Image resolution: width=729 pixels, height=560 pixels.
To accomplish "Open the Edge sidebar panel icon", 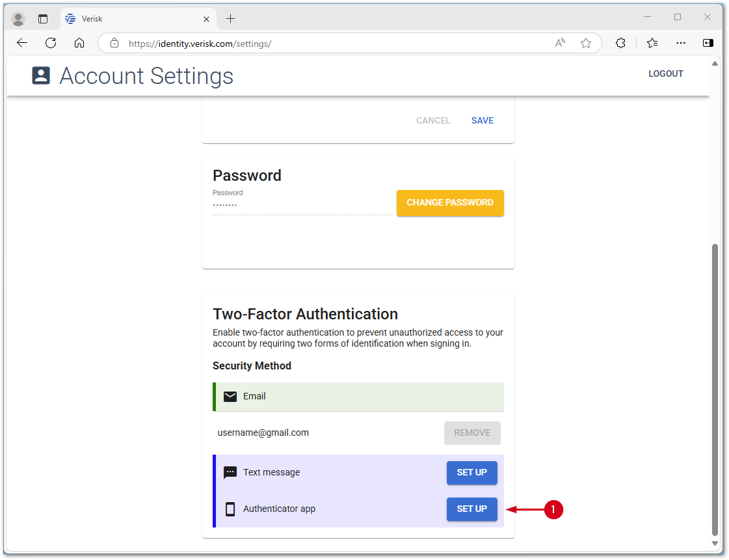I will coord(708,43).
